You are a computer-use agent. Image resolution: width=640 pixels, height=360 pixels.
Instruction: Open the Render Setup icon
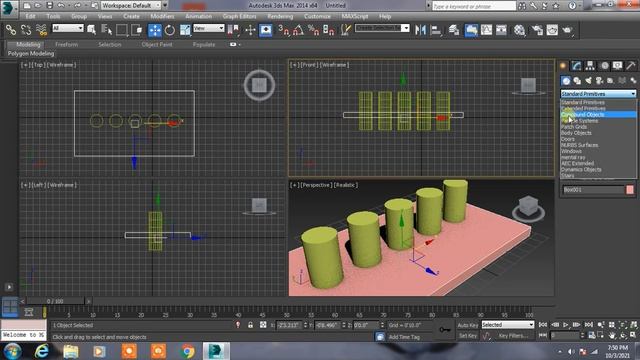click(x=537, y=30)
